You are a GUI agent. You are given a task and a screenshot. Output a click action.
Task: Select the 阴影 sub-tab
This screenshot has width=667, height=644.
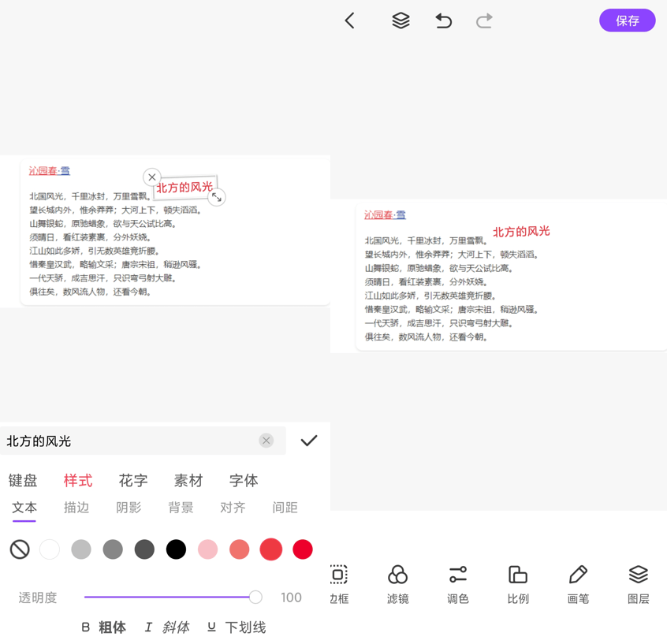tap(129, 508)
